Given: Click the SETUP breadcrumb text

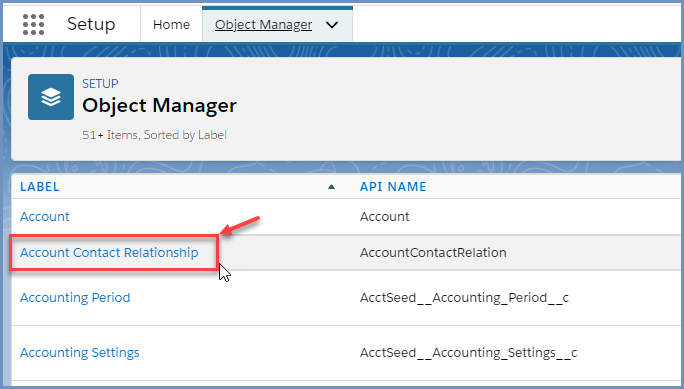Looking at the screenshot, I should coord(100,83).
